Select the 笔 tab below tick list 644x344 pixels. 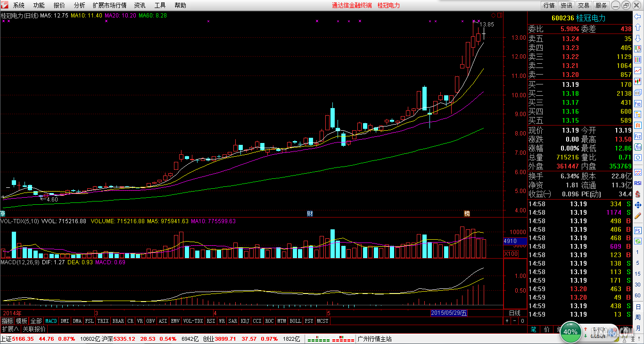534,329
